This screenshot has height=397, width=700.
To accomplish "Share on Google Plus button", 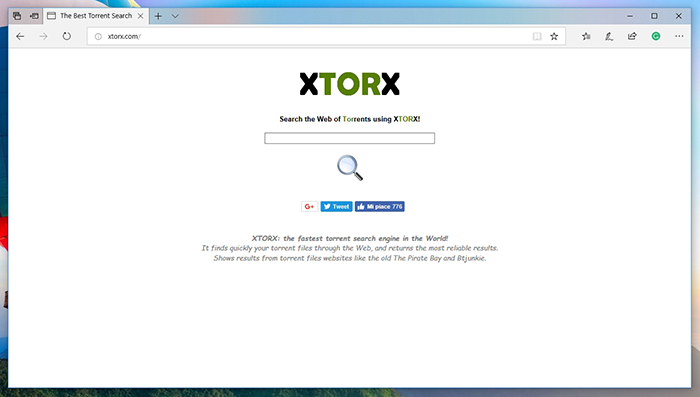I will pyautogui.click(x=309, y=206).
